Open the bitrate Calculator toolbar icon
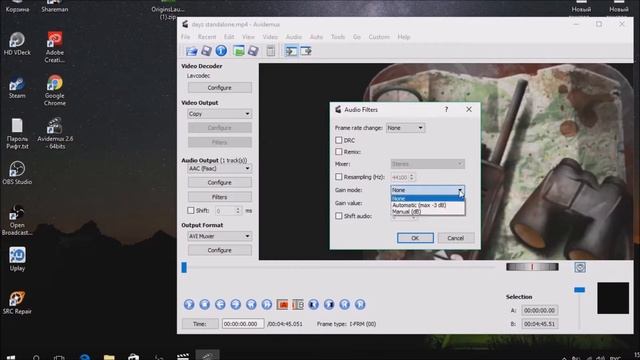Screen dimensions: 640x360 pos(270,51)
